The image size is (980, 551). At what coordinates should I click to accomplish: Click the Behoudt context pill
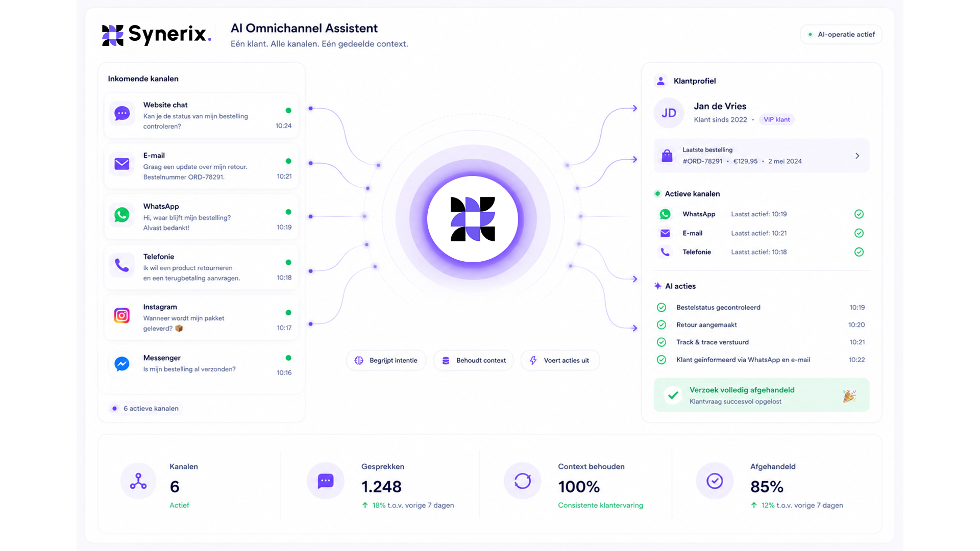tap(474, 360)
